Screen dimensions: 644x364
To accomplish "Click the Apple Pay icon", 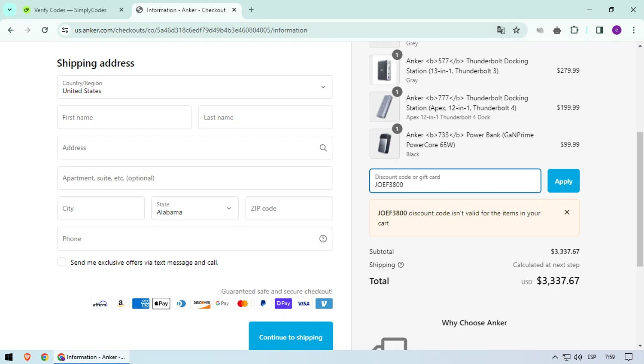I will coord(161,303).
